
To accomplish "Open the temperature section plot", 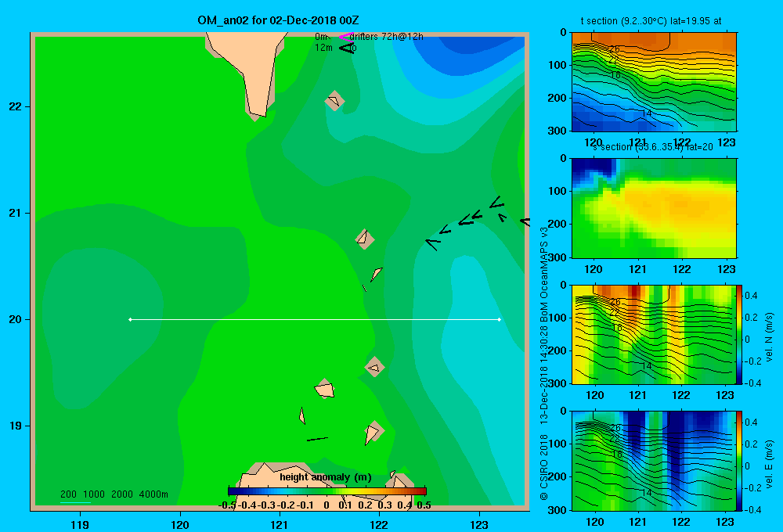I will (x=654, y=82).
